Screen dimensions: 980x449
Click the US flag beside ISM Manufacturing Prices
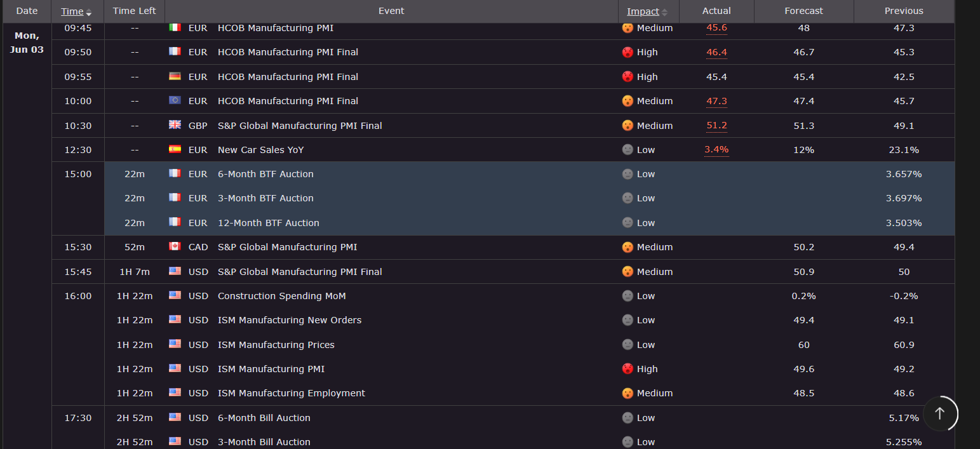point(175,344)
